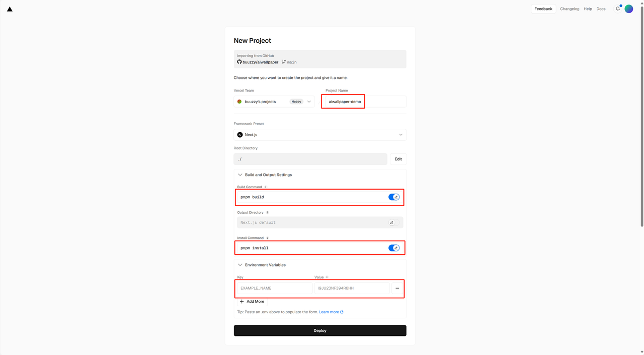This screenshot has width=644, height=355.
Task: Toggle the Install Command override switch
Action: (394, 248)
